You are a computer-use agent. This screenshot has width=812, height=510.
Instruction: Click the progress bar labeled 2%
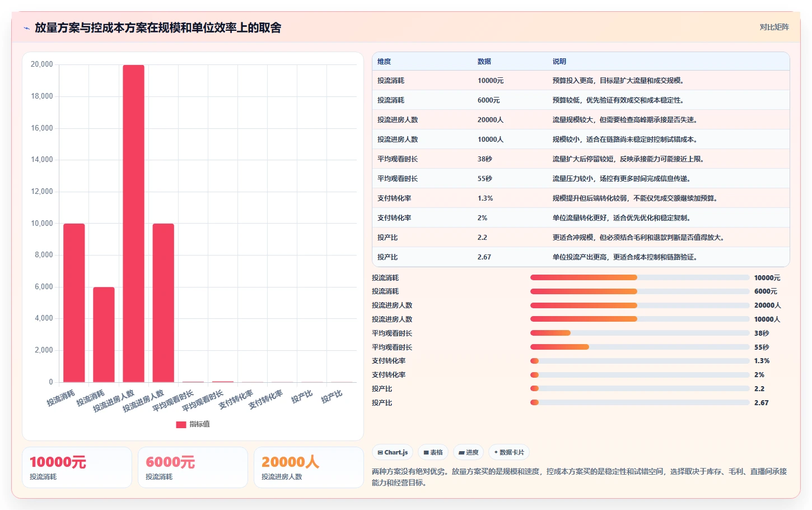640,375
